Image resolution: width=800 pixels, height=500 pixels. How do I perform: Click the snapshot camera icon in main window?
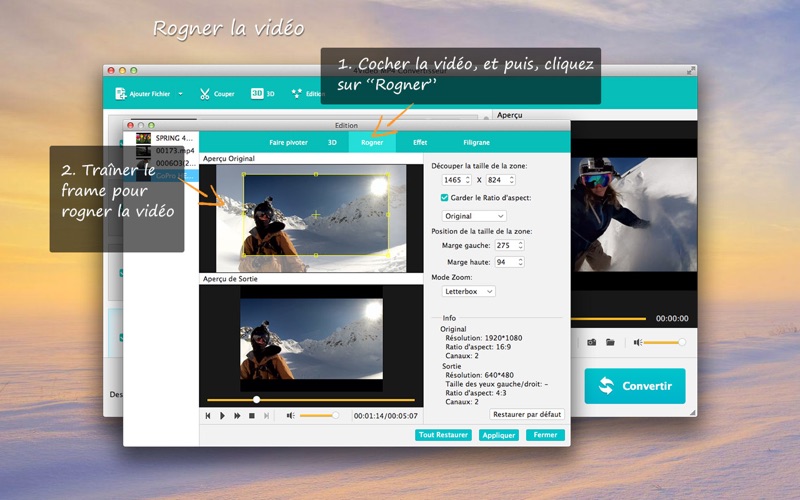click(591, 342)
